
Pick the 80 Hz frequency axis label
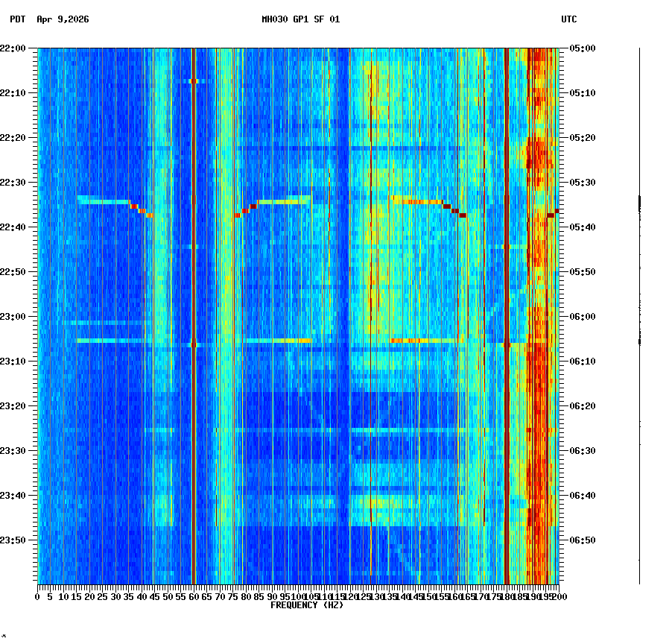pos(246,597)
